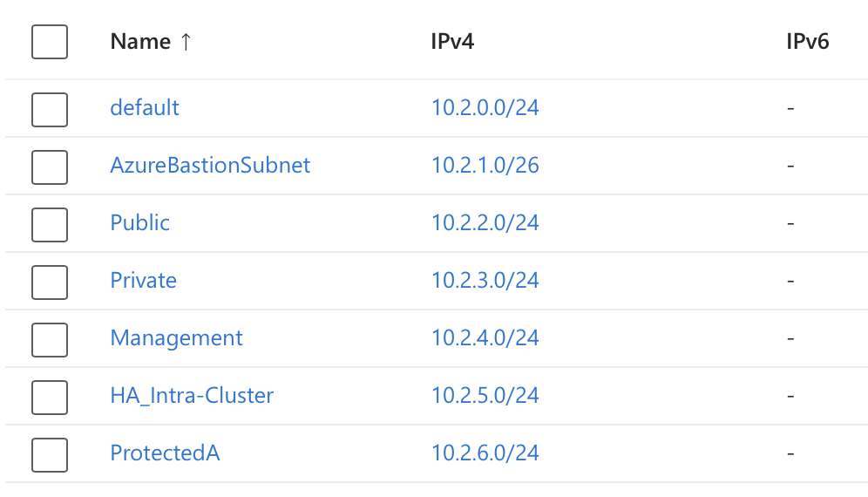Click the 10.2.6.0/24 address link

pyautogui.click(x=485, y=453)
